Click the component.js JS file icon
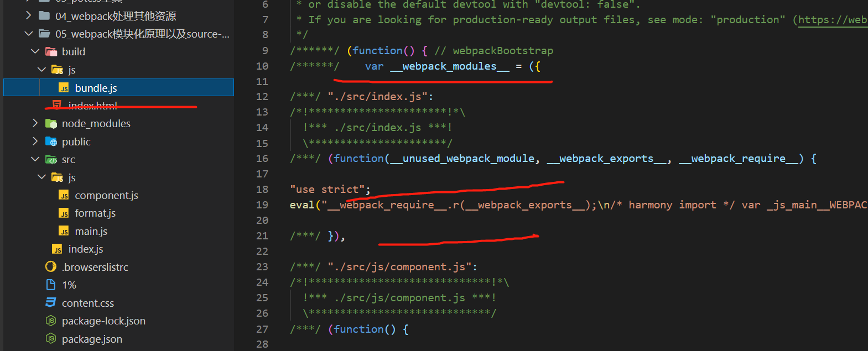 [64, 196]
